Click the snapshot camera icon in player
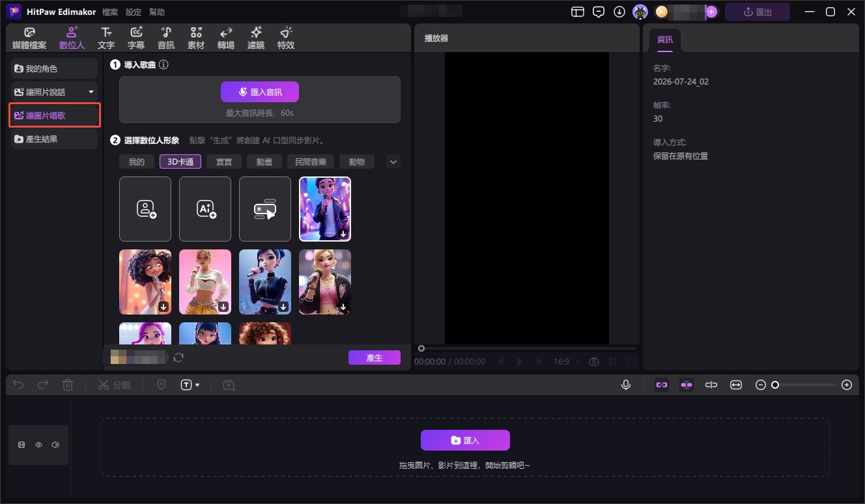Screen dimensions: 865x504 tap(594, 361)
